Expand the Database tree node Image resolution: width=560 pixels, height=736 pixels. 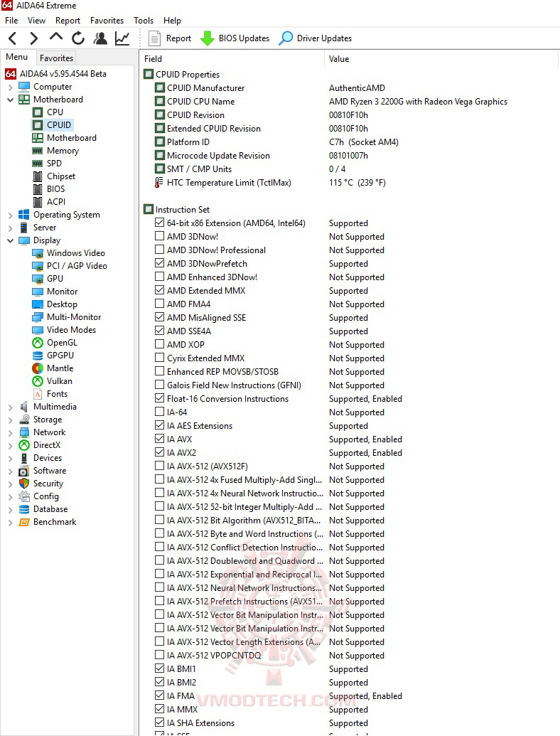click(11, 509)
